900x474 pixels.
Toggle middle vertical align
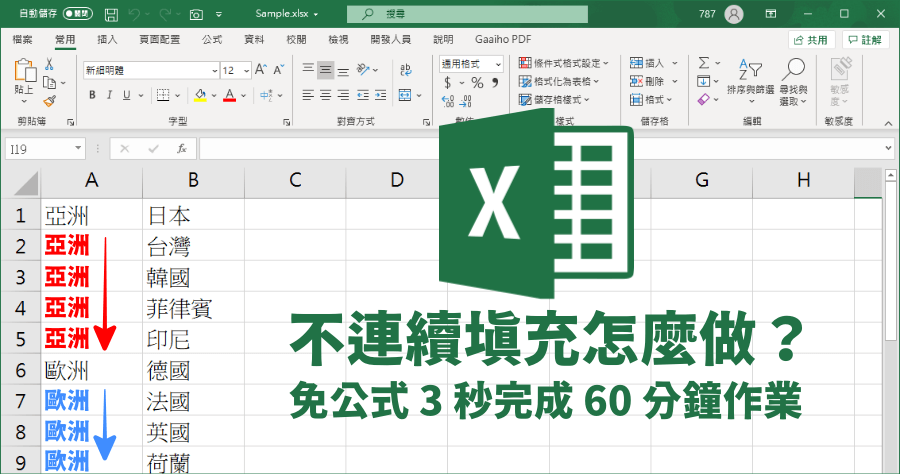(325, 70)
